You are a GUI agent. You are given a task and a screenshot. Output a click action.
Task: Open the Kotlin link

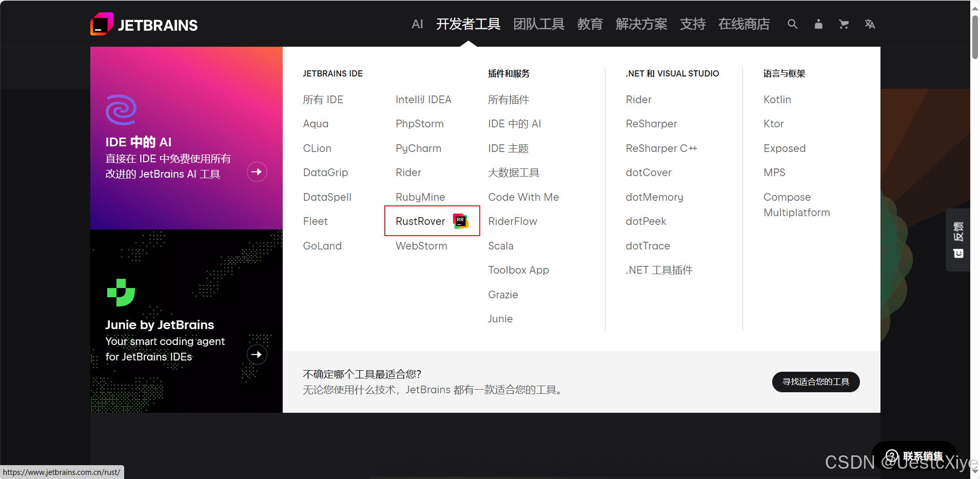coord(777,100)
